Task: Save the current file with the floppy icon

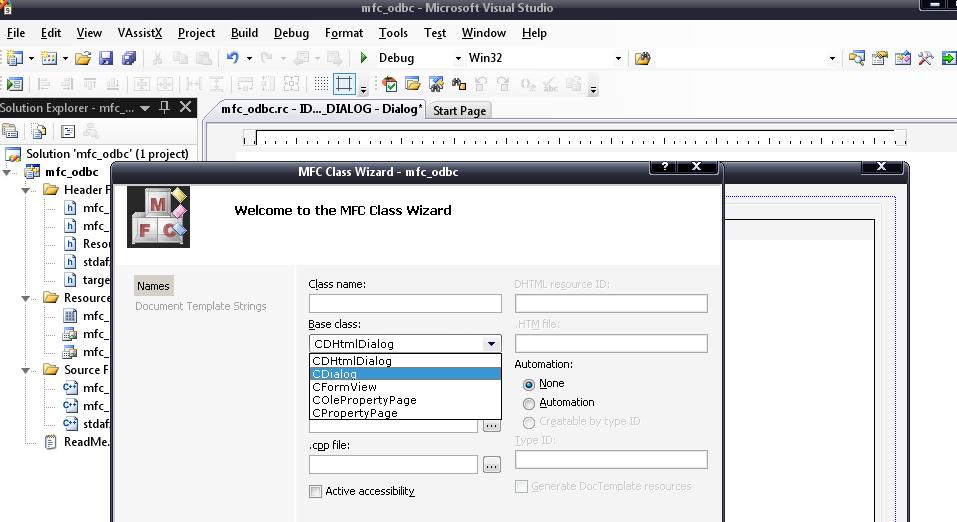Action: coord(106,58)
